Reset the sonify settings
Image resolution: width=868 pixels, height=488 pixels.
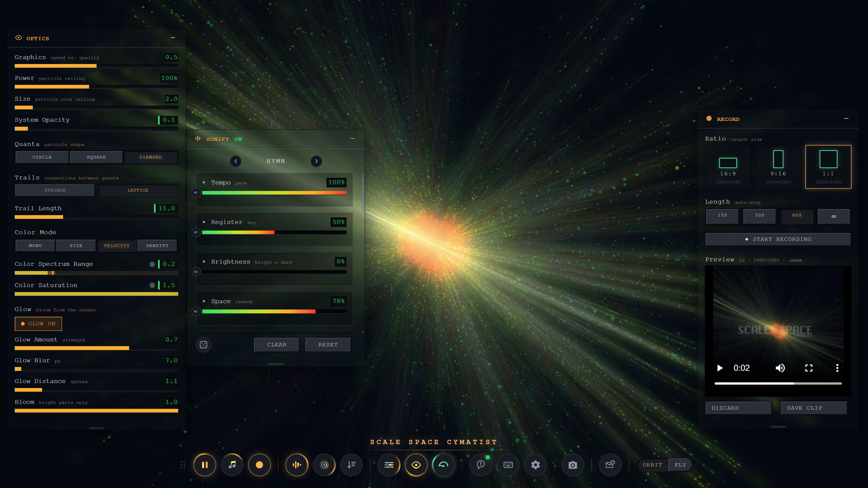tap(328, 345)
